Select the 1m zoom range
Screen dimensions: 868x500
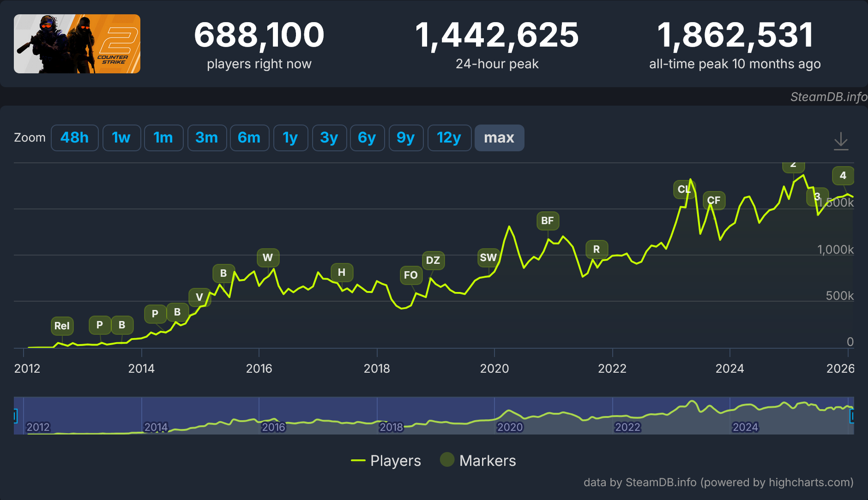(x=163, y=137)
